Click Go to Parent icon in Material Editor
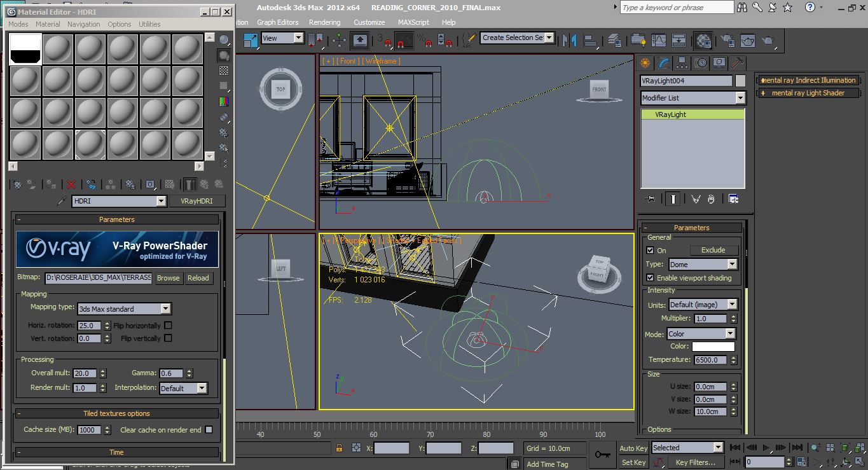868x470 pixels. click(204, 184)
